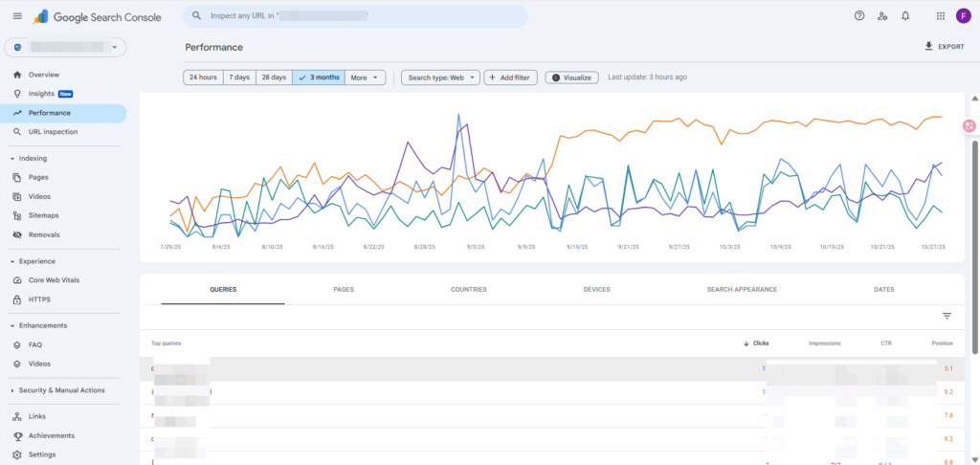Select the 7 days date range

[239, 77]
